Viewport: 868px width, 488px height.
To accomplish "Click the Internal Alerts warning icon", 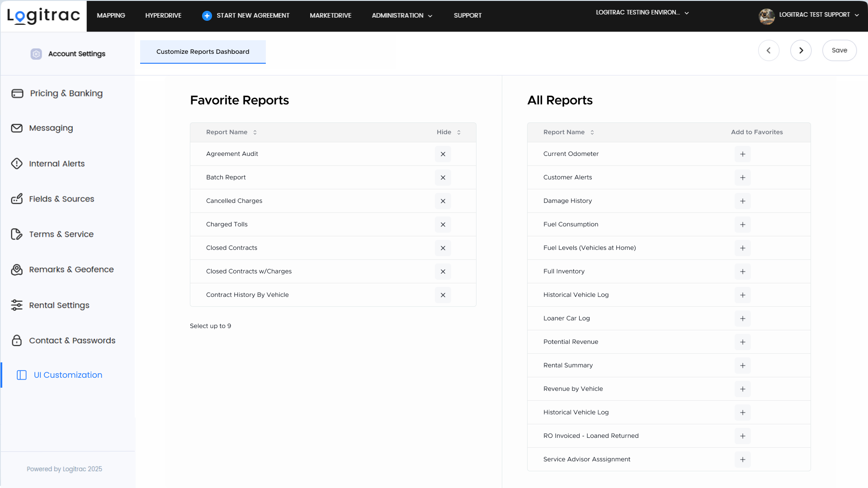I will (x=17, y=164).
